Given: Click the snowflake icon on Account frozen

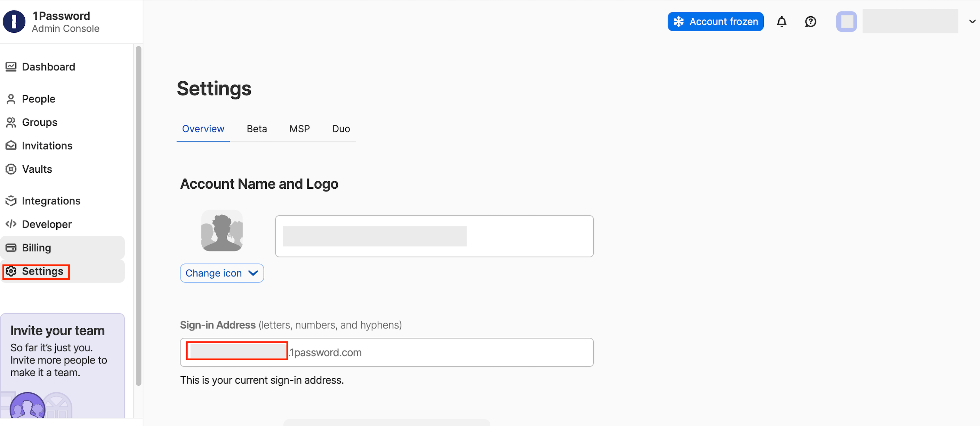Looking at the screenshot, I should click(x=679, y=22).
